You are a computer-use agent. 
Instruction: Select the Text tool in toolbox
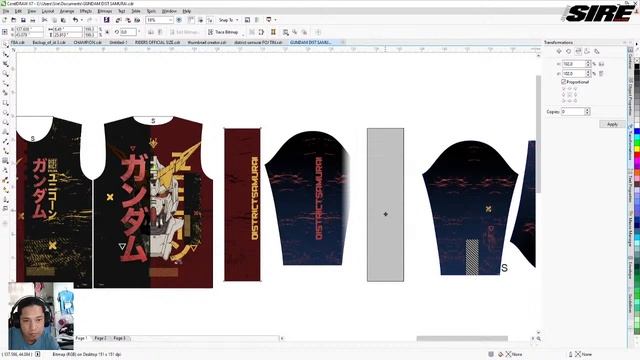(5, 132)
